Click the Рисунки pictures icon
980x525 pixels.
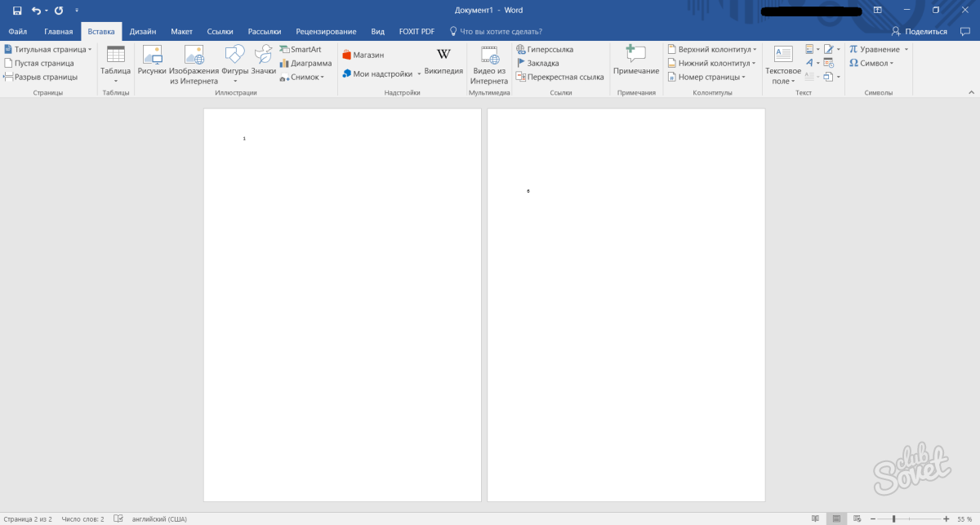click(x=152, y=56)
